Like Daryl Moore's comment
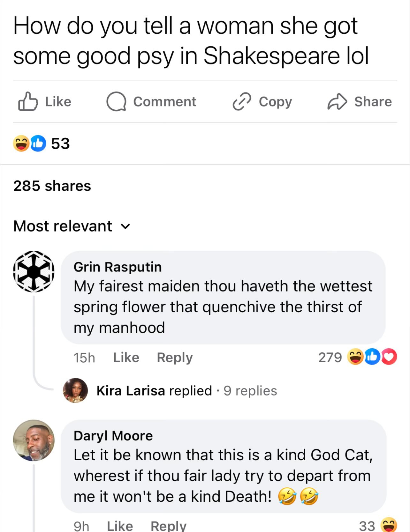The image size is (410, 532). (x=120, y=526)
